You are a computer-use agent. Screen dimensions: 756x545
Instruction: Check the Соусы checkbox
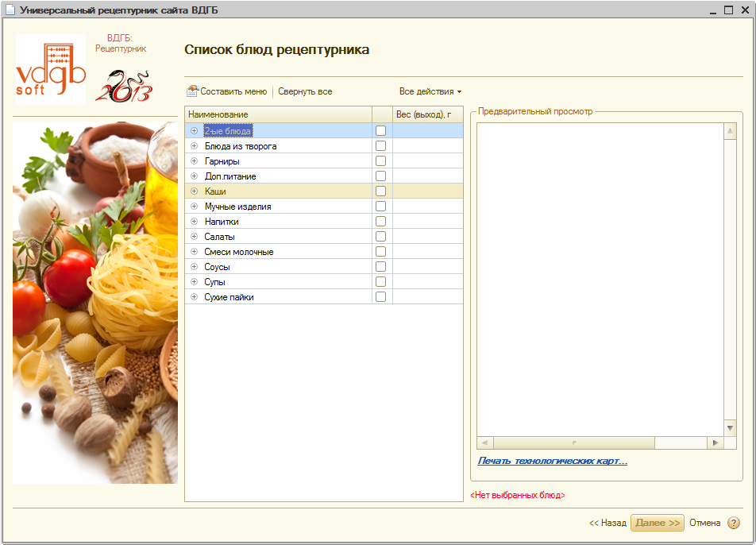pyautogui.click(x=380, y=267)
